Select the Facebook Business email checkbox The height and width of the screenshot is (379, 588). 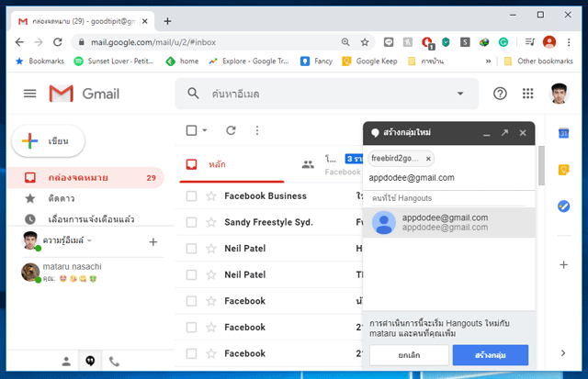click(191, 195)
